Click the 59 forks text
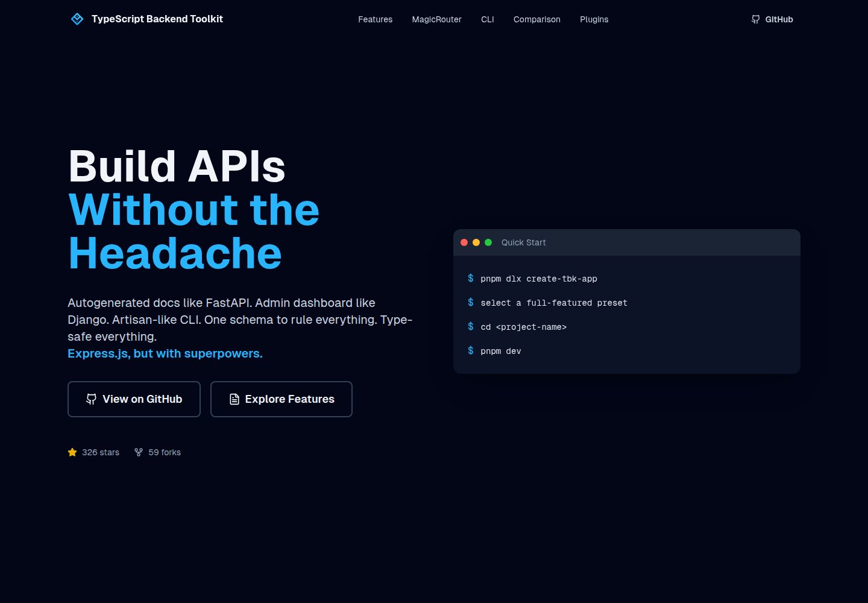This screenshot has height=603, width=868. point(165,452)
